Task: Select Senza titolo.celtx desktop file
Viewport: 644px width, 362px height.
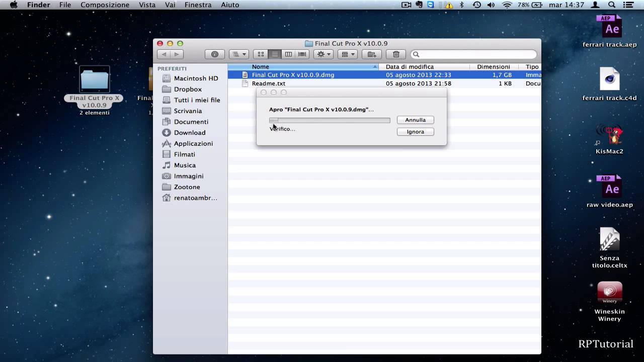Action: (609, 248)
